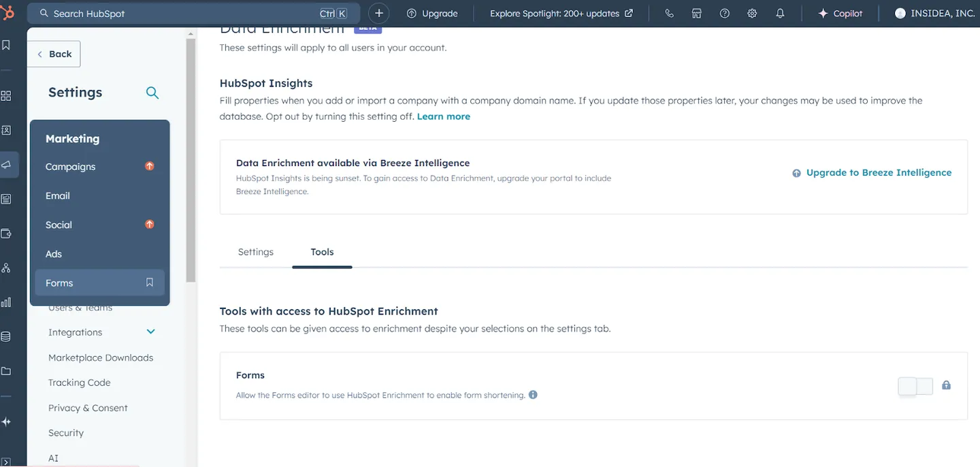Open the notifications bell icon
Viewport: 980px width, 467px height.
(780, 13)
